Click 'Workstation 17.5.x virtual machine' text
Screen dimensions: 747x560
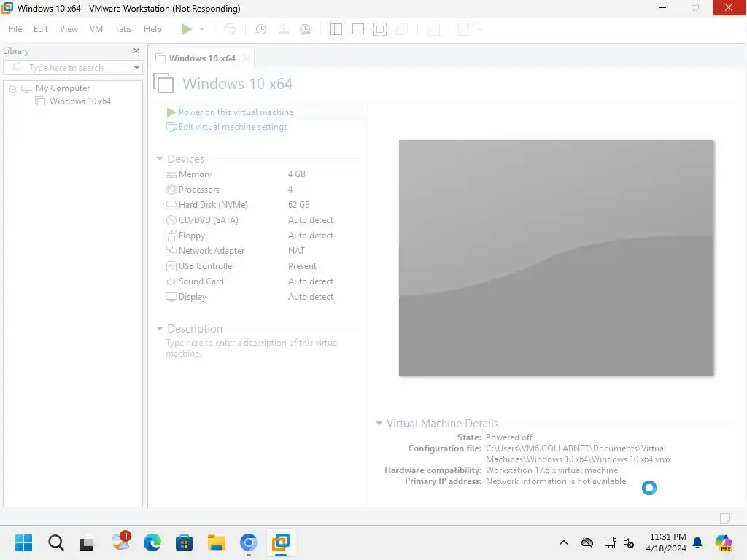[551, 470]
